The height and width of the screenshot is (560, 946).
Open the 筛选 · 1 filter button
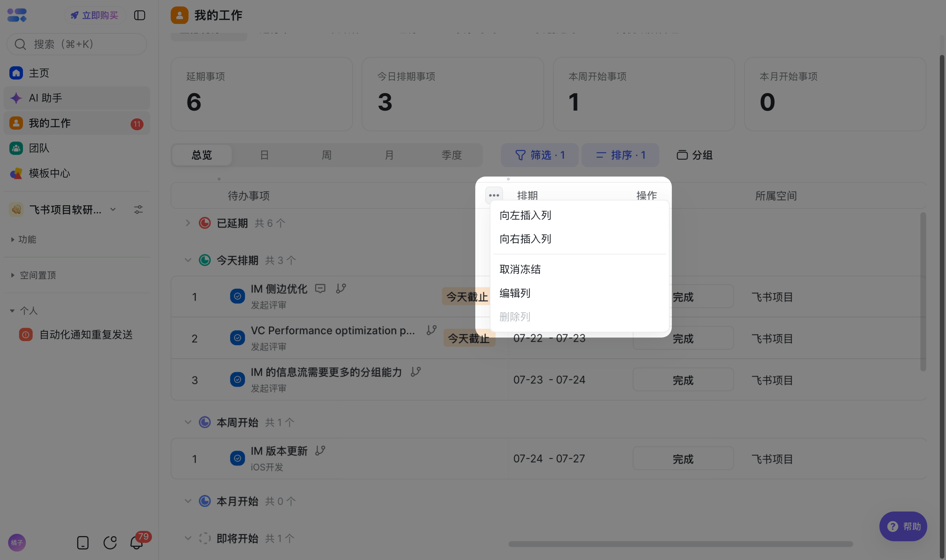coord(540,155)
